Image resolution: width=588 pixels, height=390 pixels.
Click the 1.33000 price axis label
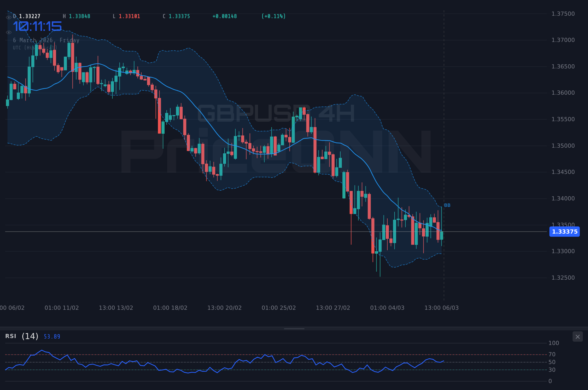[x=563, y=251]
